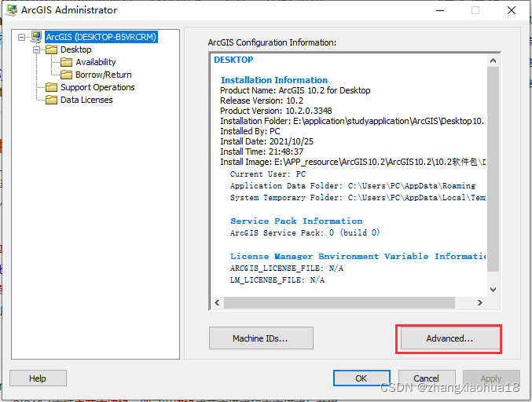Click the Current User: PC line

point(268,174)
